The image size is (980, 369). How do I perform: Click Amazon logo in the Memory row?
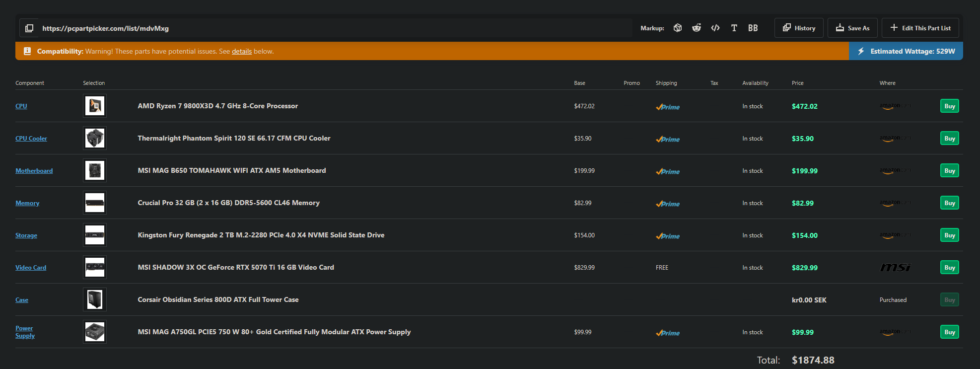[x=896, y=203]
